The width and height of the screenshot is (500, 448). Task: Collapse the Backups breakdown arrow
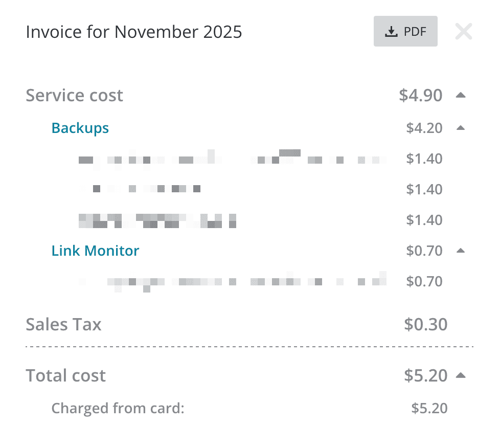461,127
